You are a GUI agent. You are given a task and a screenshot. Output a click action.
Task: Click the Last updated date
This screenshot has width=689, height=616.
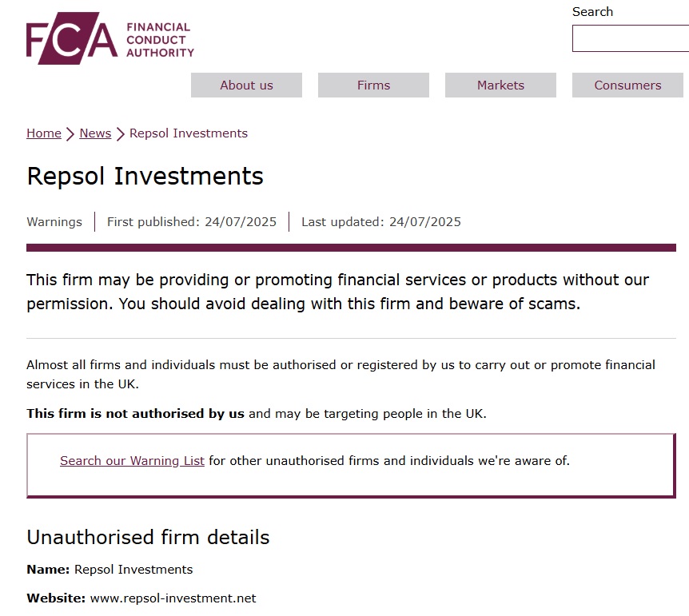[x=381, y=222]
